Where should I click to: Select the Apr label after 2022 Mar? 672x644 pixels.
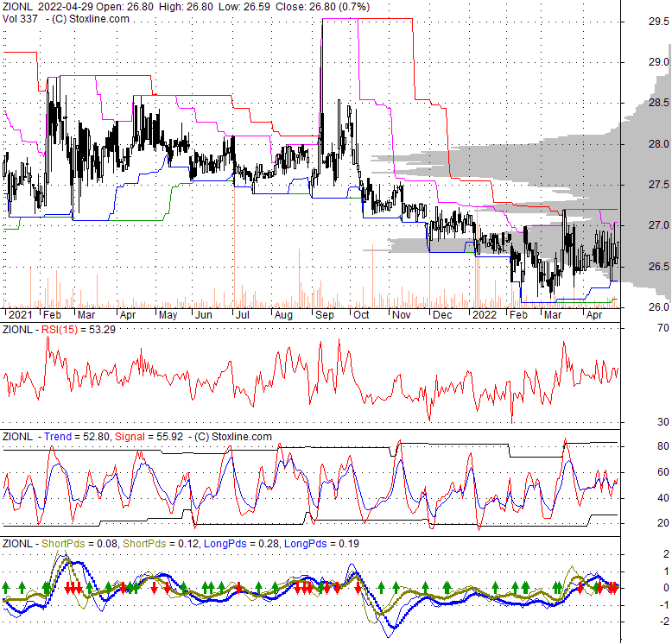coord(594,315)
